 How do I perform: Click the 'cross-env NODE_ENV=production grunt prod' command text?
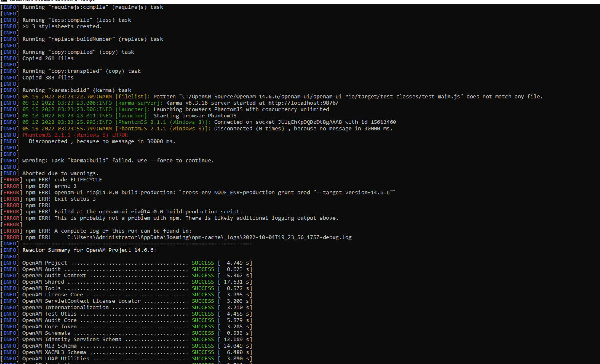tap(246, 193)
